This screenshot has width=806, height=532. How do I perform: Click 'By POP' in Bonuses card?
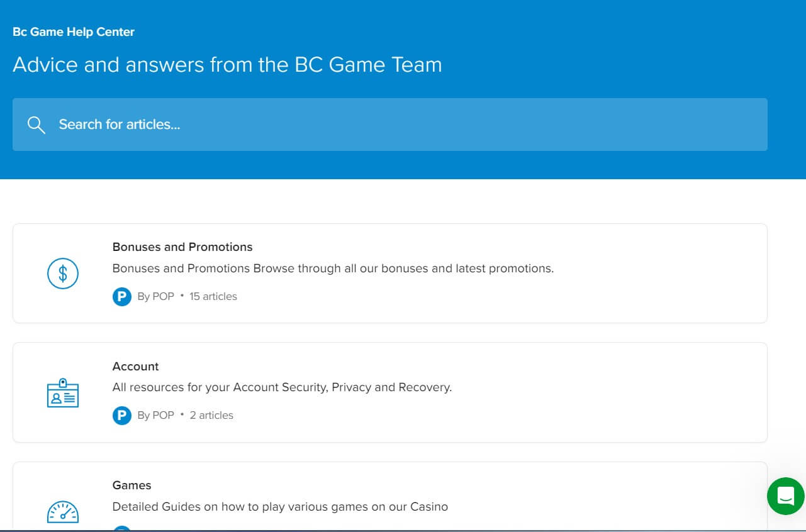(156, 296)
